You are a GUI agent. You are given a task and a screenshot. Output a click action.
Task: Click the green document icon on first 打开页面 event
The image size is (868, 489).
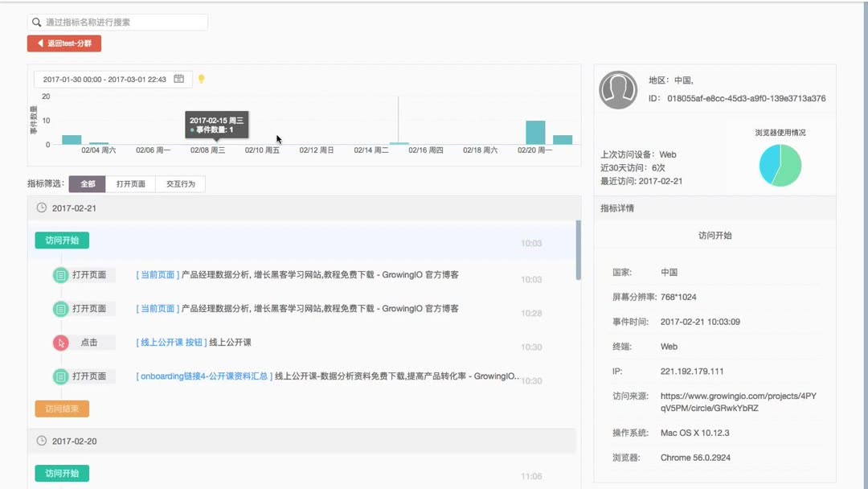(60, 274)
